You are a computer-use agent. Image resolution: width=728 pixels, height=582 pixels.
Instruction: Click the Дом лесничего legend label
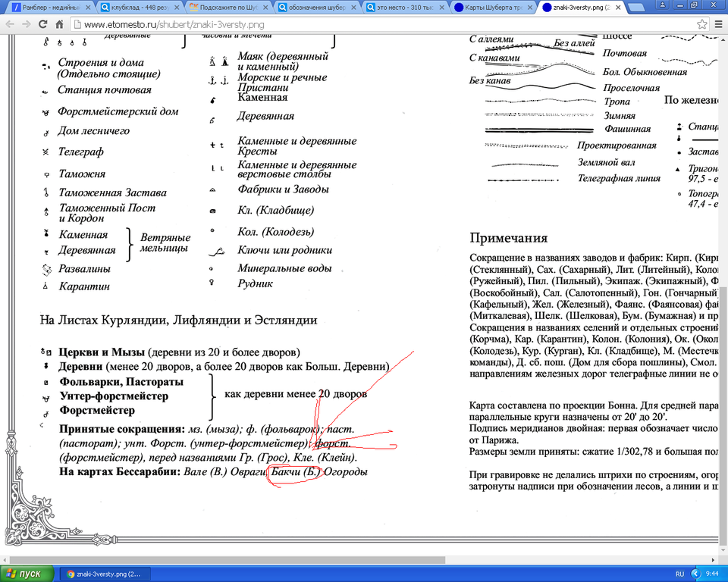click(93, 131)
